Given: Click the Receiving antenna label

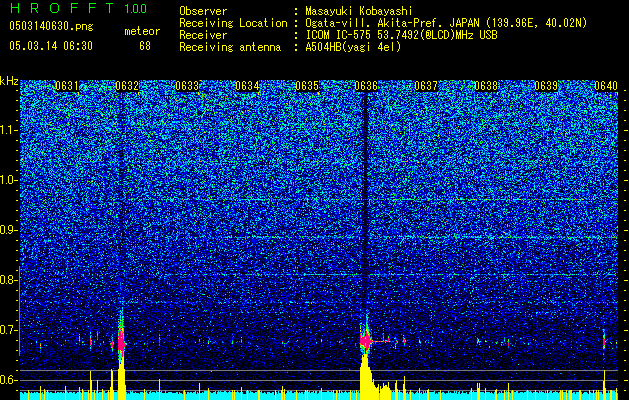Looking at the screenshot, I should (x=230, y=47).
